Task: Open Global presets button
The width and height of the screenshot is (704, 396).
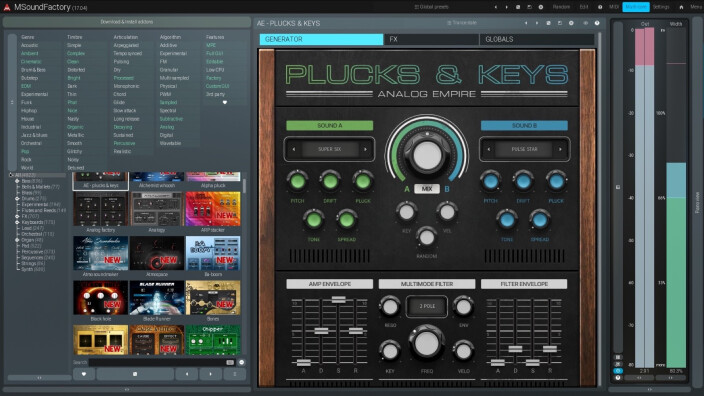Action: (x=431, y=7)
